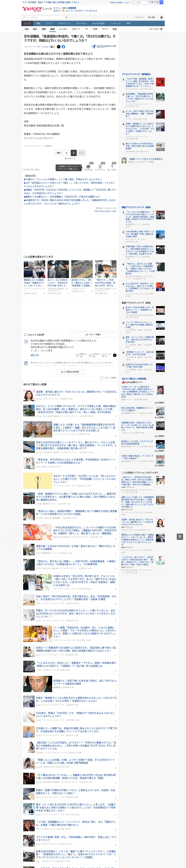Open the みんなの意見 navigation tab
Viewport: 186px width, 868px height.
(x=99, y=24)
